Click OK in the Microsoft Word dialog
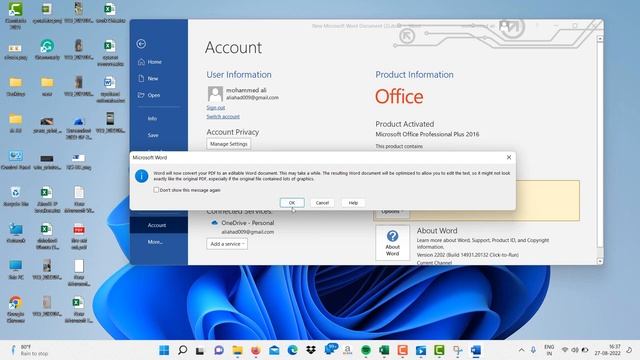 point(292,203)
